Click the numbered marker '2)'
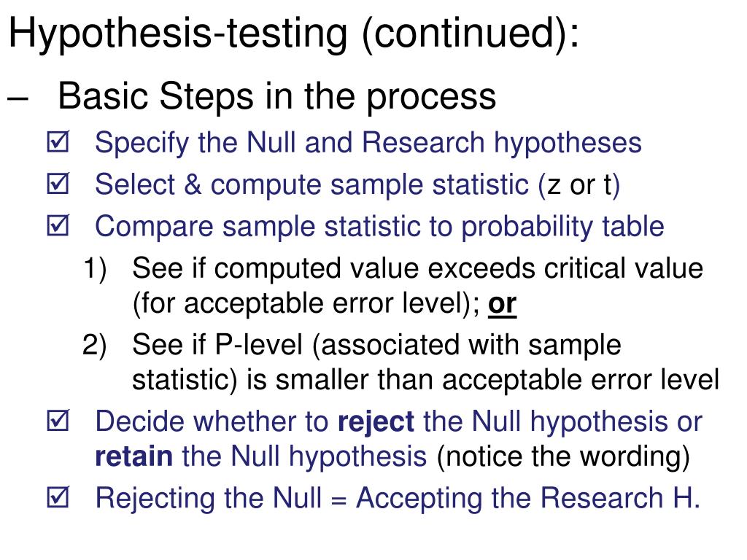The image size is (747, 560). 94,345
